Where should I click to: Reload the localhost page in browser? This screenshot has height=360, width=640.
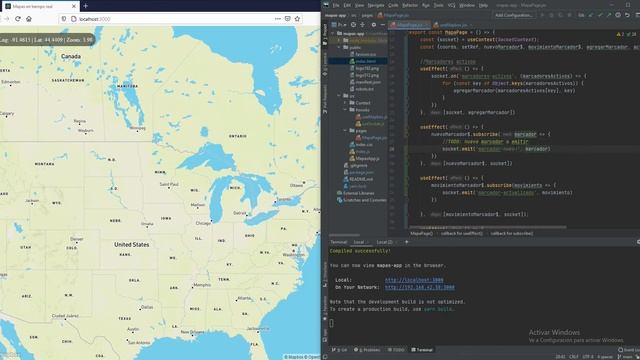point(18,19)
